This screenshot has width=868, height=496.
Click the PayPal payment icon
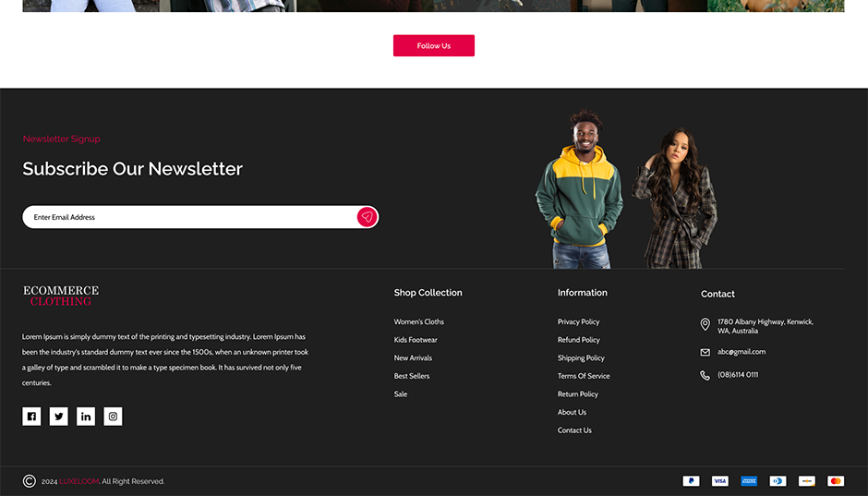click(x=691, y=481)
